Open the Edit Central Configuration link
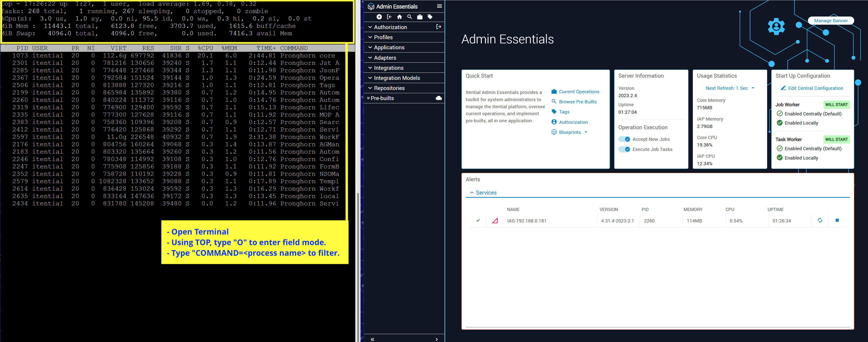The height and width of the screenshot is (342, 868). (815, 88)
